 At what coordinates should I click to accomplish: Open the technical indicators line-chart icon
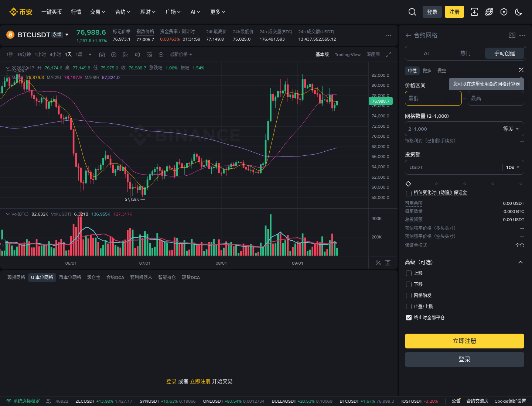[x=126, y=55]
